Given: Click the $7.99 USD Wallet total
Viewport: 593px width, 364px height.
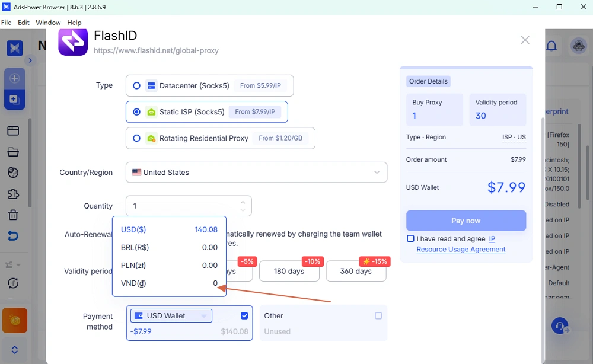Looking at the screenshot, I should (506, 187).
